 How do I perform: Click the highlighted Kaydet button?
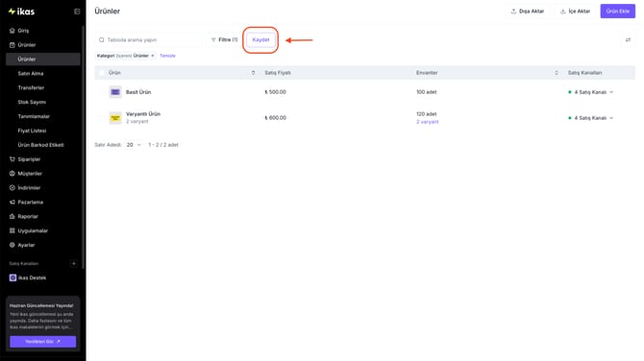pyautogui.click(x=260, y=39)
